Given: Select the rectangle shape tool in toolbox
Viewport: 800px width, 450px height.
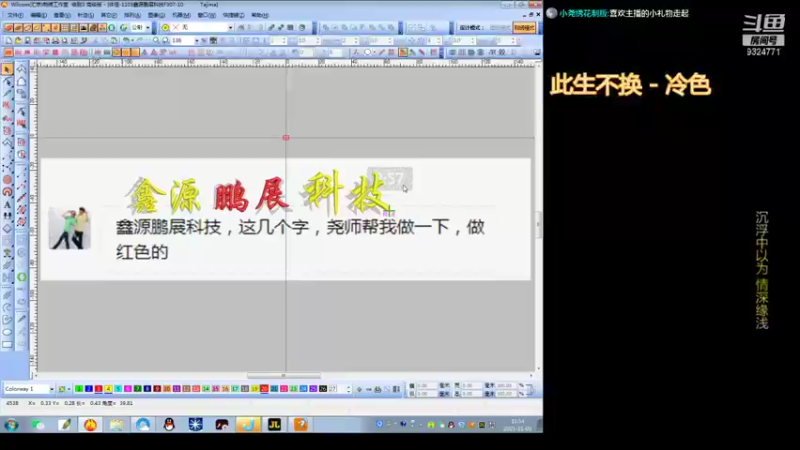Looking at the screenshot, I should coord(7,344).
